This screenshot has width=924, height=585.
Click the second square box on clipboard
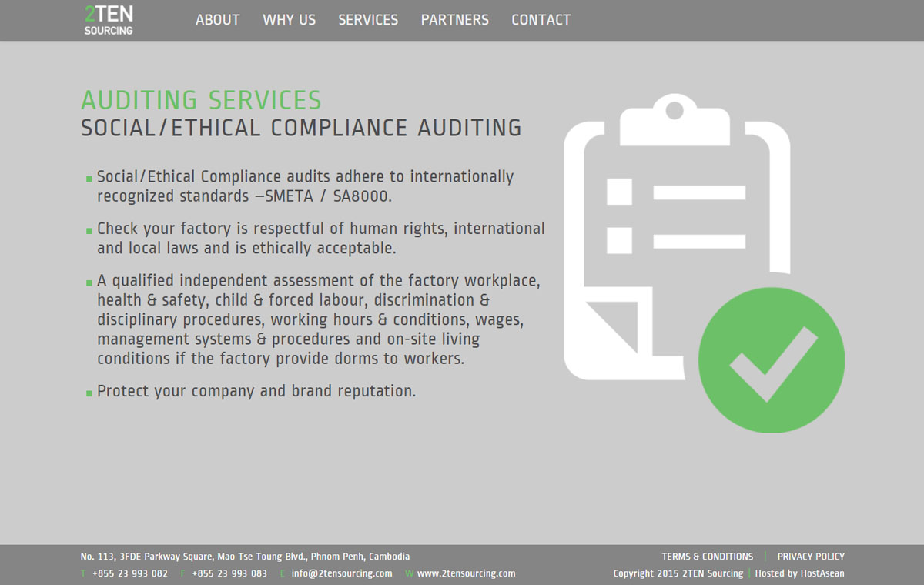[619, 240]
